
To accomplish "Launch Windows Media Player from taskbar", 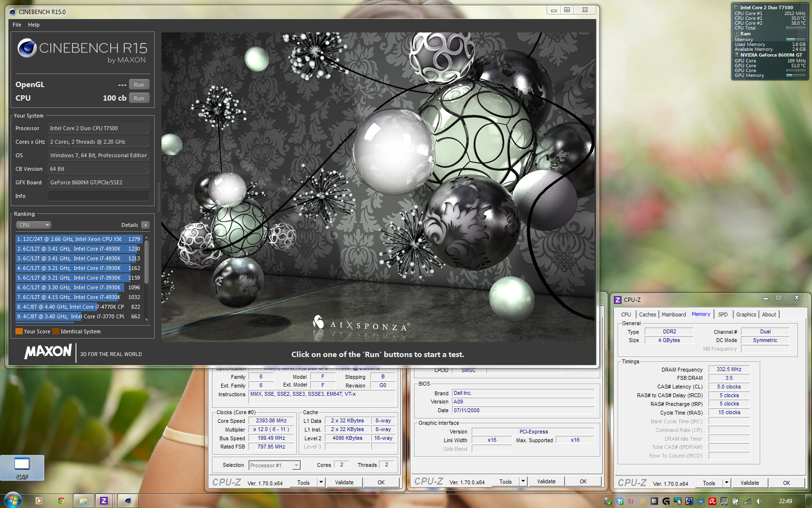I will [x=39, y=501].
